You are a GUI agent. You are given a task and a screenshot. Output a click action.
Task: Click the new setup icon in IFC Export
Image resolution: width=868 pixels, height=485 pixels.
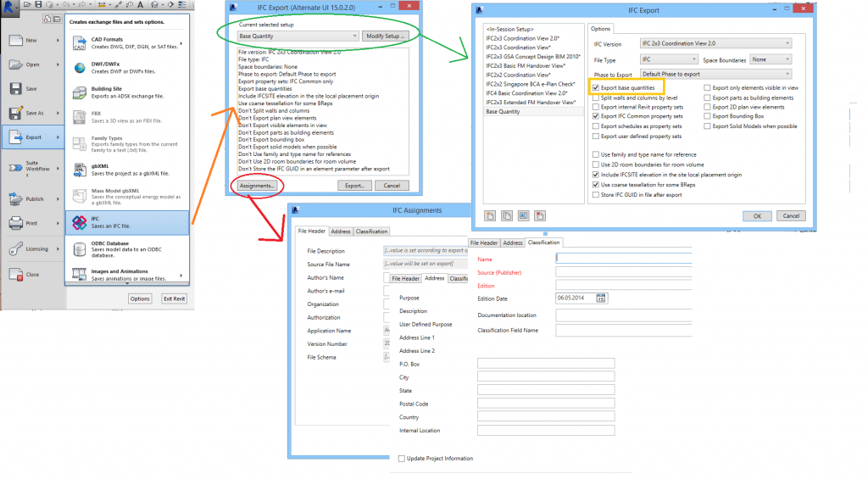pyautogui.click(x=490, y=215)
